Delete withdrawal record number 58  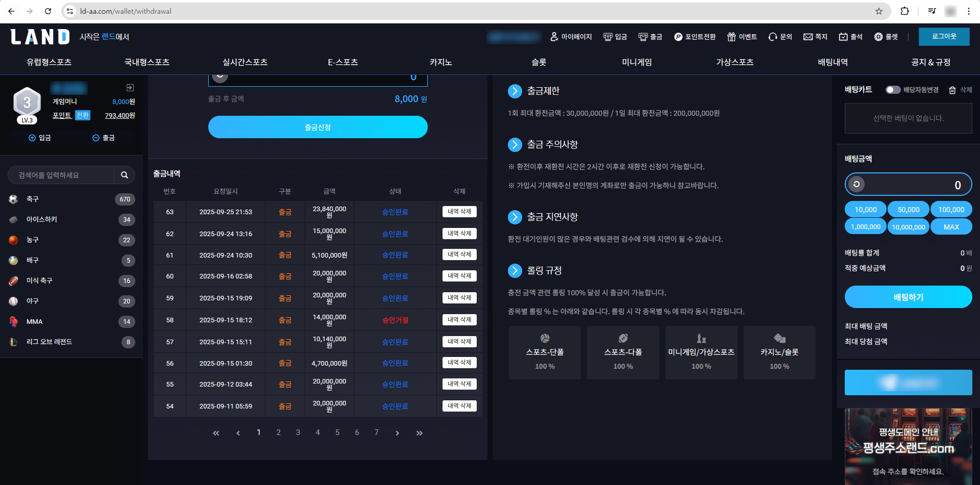pyautogui.click(x=459, y=320)
